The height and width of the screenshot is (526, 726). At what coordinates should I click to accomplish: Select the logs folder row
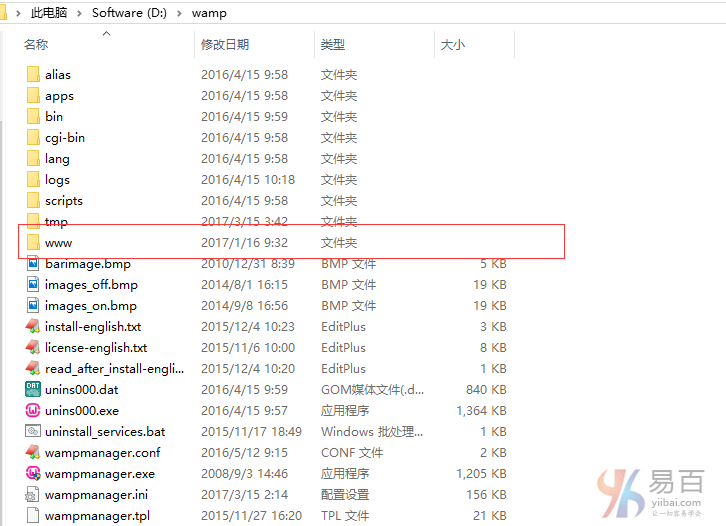coord(57,180)
